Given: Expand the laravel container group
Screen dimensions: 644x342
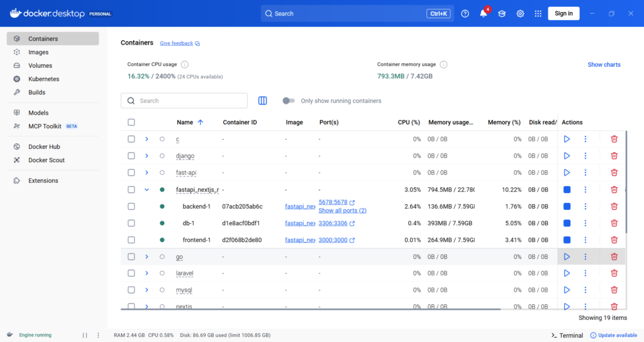Looking at the screenshot, I should point(147,273).
